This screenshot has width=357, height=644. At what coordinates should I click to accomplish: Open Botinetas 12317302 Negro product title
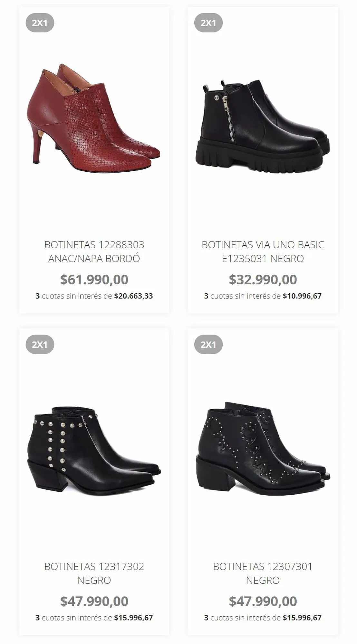point(94,573)
